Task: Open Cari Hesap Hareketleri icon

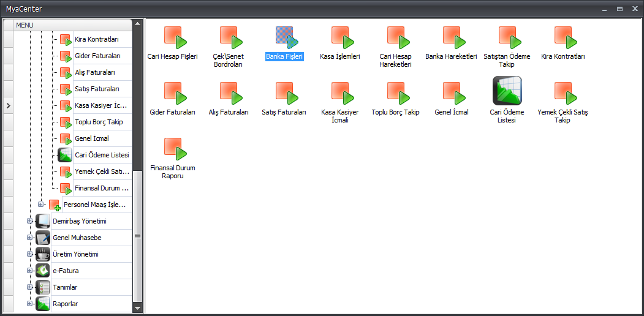Action: pyautogui.click(x=398, y=38)
